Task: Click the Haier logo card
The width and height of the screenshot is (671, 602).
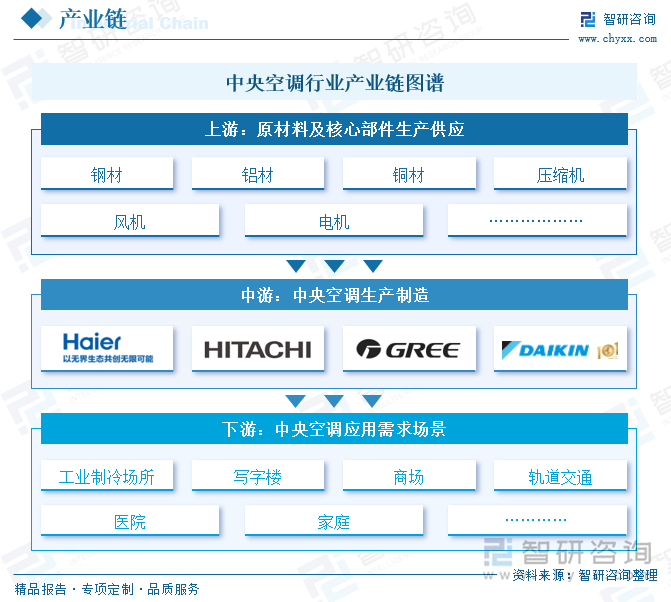Action: (107, 348)
